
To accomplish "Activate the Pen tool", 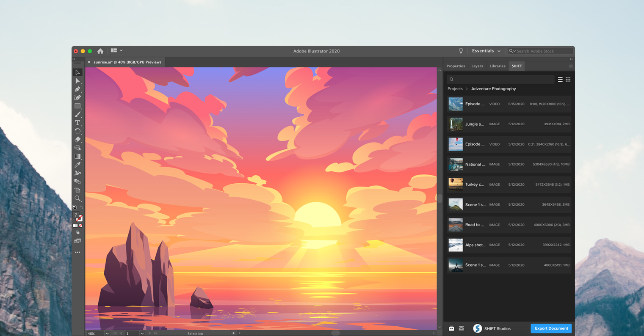I will point(78,89).
